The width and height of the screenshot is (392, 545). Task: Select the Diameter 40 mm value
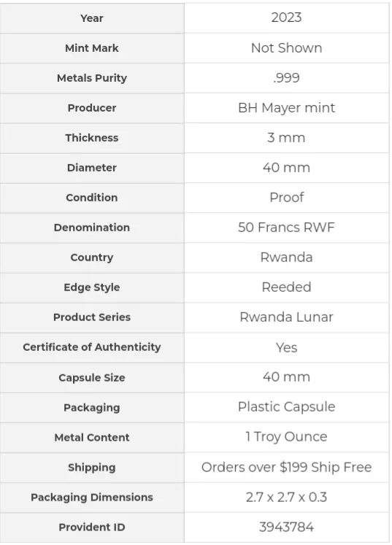pyautogui.click(x=286, y=168)
